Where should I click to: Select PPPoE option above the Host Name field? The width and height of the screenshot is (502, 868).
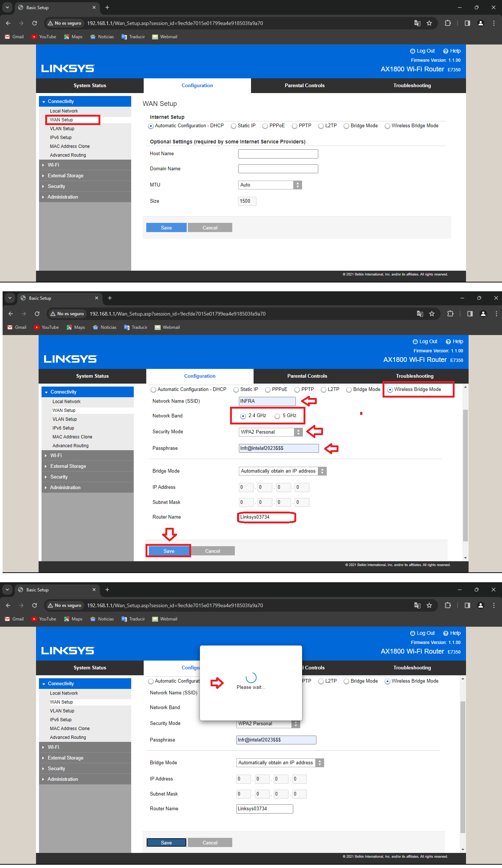265,126
